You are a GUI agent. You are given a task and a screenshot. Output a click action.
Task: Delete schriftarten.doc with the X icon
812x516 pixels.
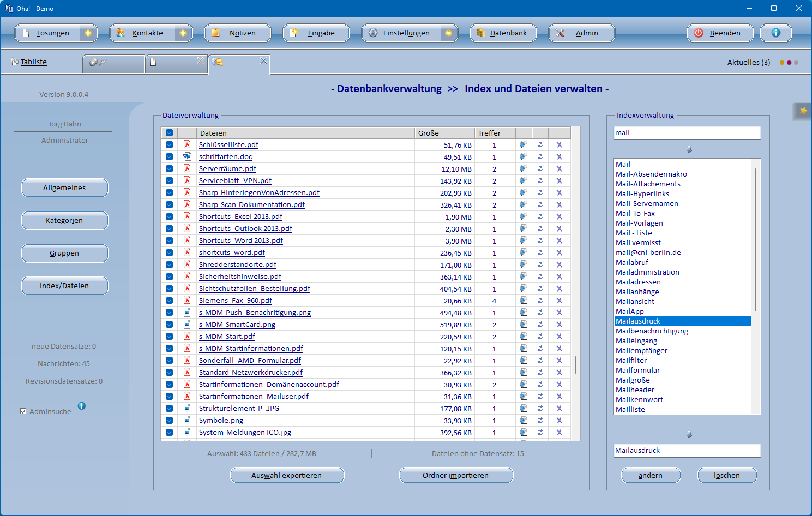pyautogui.click(x=559, y=157)
